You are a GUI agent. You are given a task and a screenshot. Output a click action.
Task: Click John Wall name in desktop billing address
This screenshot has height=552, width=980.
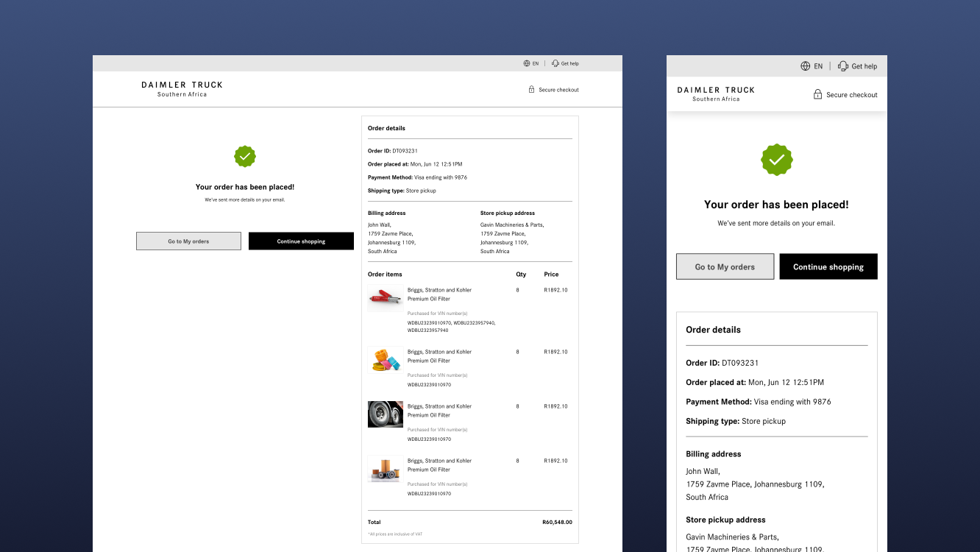pyautogui.click(x=380, y=225)
